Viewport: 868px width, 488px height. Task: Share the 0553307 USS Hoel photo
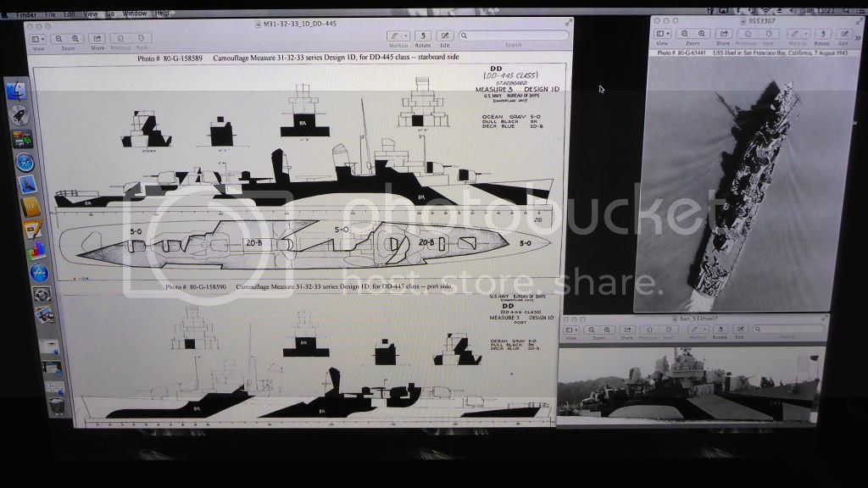723,33
